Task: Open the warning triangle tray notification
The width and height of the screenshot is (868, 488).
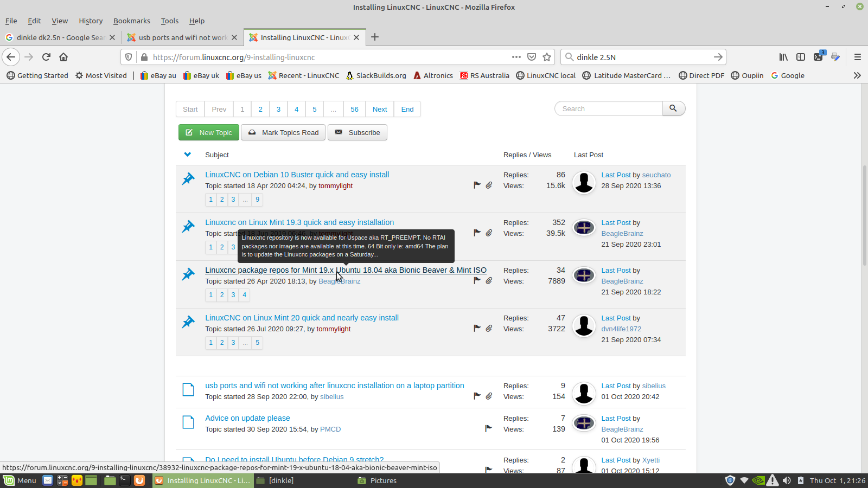Action: point(772,480)
